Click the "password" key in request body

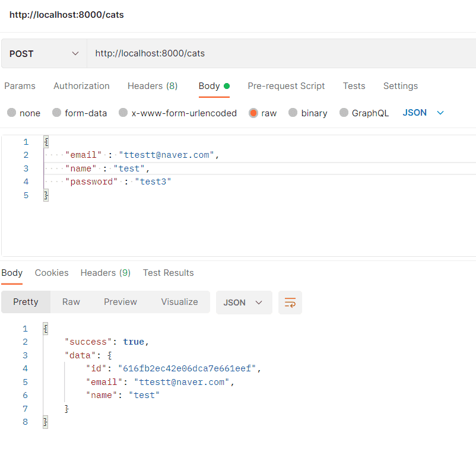pyautogui.click(x=91, y=182)
